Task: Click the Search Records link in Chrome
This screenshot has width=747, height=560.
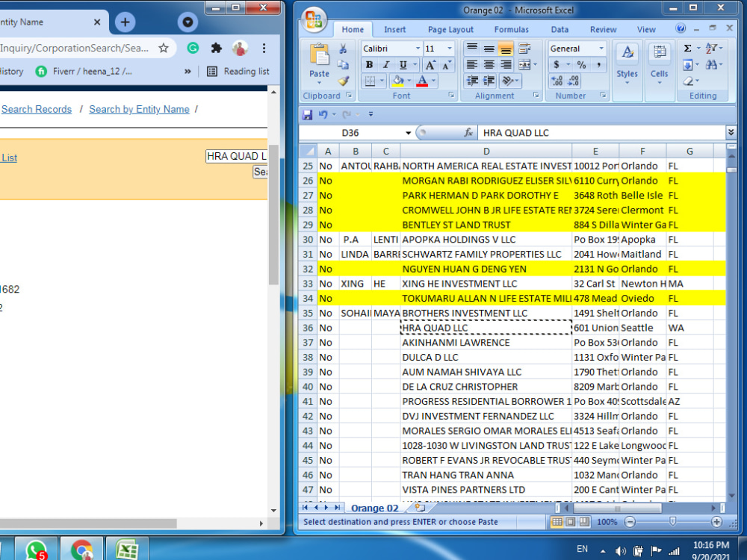Action: point(37,109)
